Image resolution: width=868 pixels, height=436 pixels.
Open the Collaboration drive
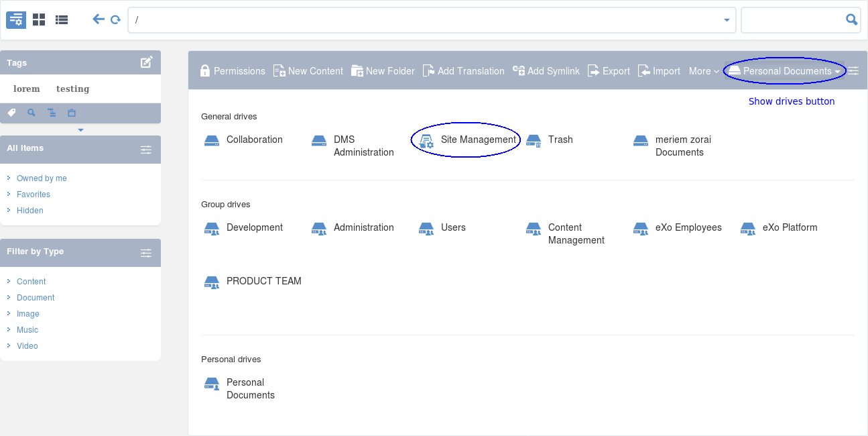click(243, 140)
